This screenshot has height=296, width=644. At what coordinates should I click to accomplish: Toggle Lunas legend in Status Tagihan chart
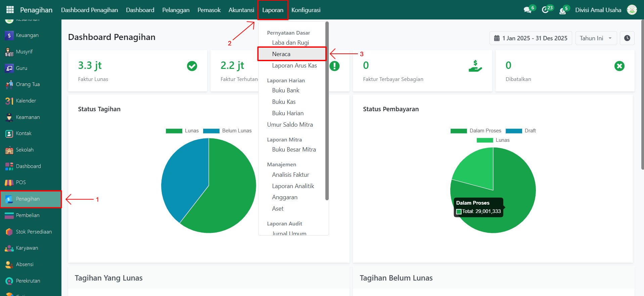pos(182,131)
